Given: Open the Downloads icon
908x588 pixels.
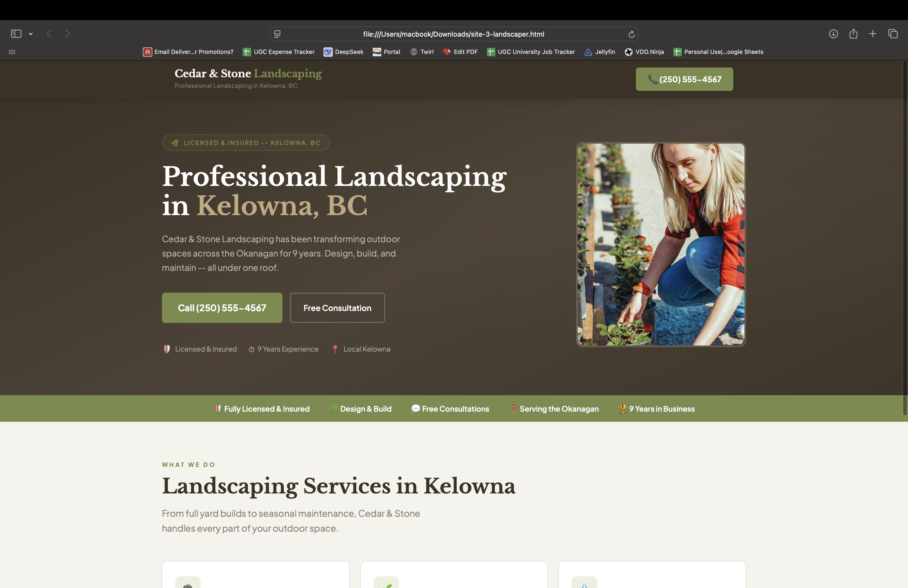Looking at the screenshot, I should [x=834, y=33].
